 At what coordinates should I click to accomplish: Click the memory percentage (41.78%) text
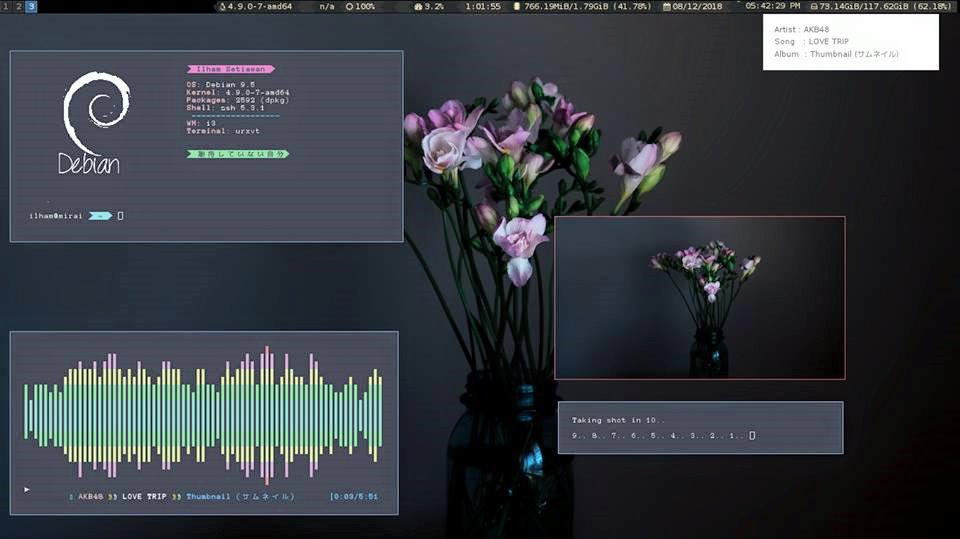[631, 6]
